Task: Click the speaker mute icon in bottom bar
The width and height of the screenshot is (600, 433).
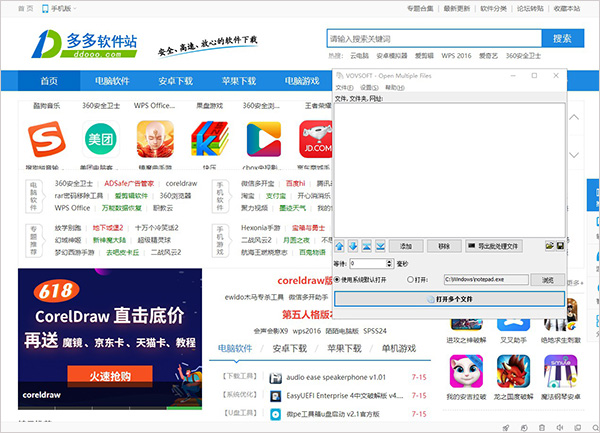Action: click(x=560, y=428)
